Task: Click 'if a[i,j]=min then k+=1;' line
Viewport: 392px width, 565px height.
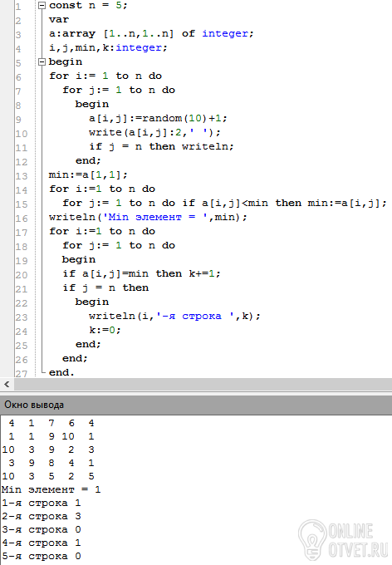Action: coord(141,273)
